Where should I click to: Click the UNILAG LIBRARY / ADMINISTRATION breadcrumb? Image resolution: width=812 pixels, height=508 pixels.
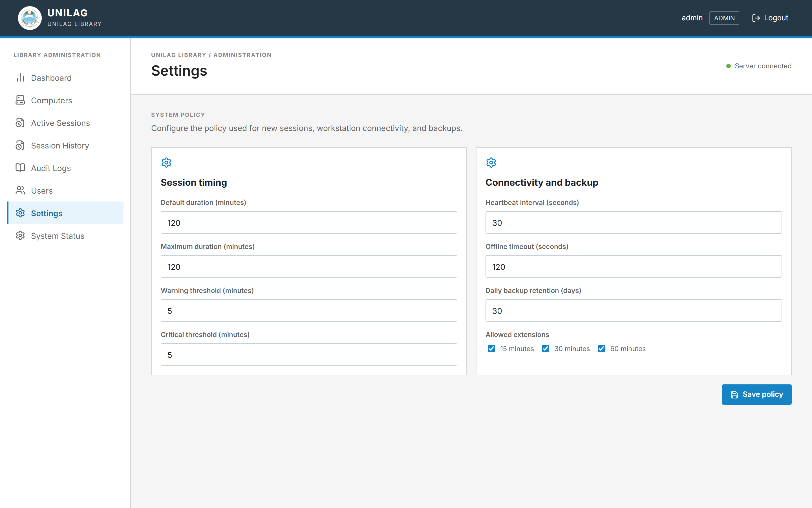pos(211,55)
